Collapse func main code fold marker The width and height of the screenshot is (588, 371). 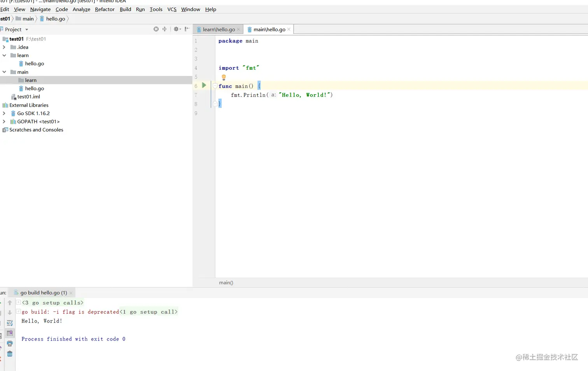[x=215, y=86]
